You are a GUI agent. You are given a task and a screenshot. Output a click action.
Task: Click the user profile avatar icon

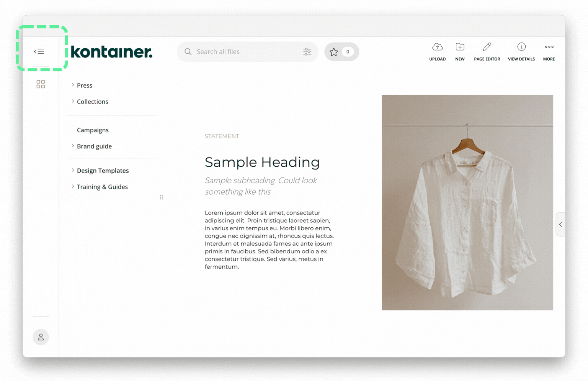[41, 337]
